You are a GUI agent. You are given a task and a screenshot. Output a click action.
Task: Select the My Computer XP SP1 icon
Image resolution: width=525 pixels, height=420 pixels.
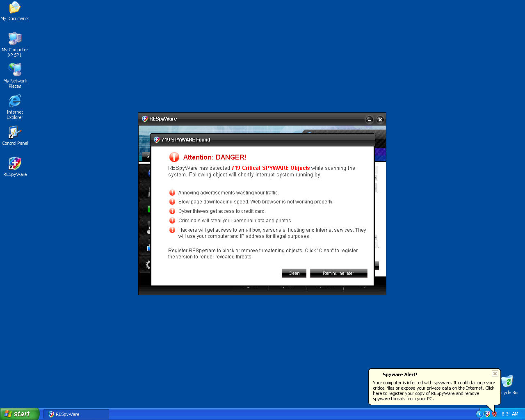15,39
